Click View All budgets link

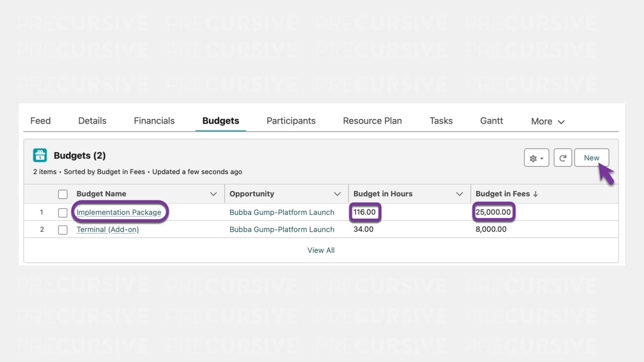point(321,250)
